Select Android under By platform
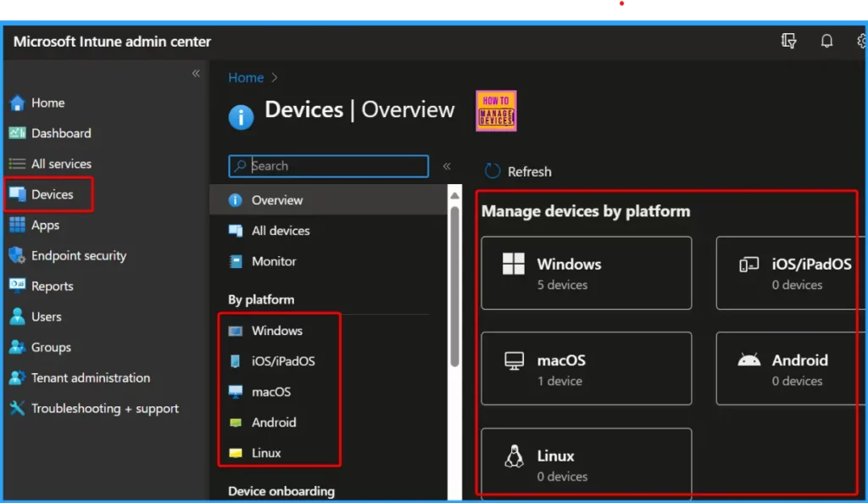Viewport: 868px width, 503px height. [x=274, y=422]
